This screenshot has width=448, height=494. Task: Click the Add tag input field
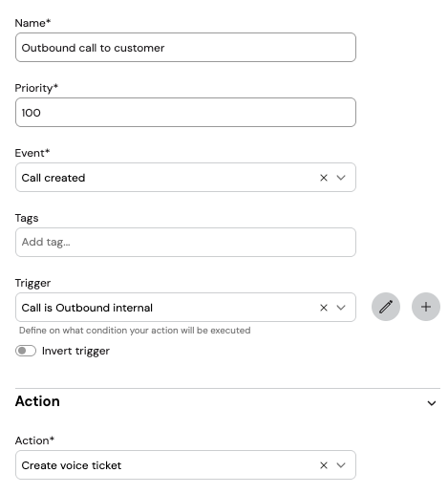[x=185, y=242]
